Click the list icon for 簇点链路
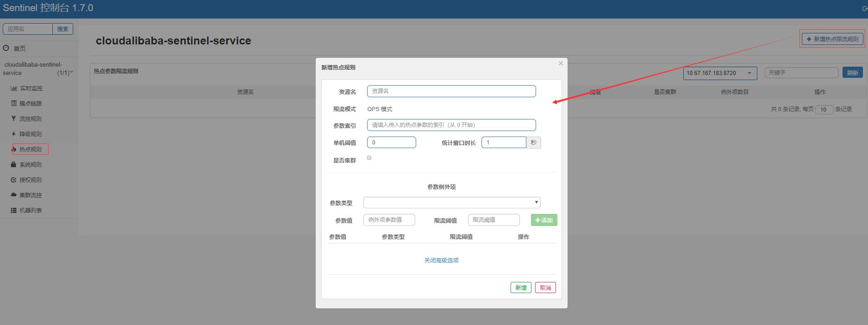The image size is (868, 325). [14, 103]
